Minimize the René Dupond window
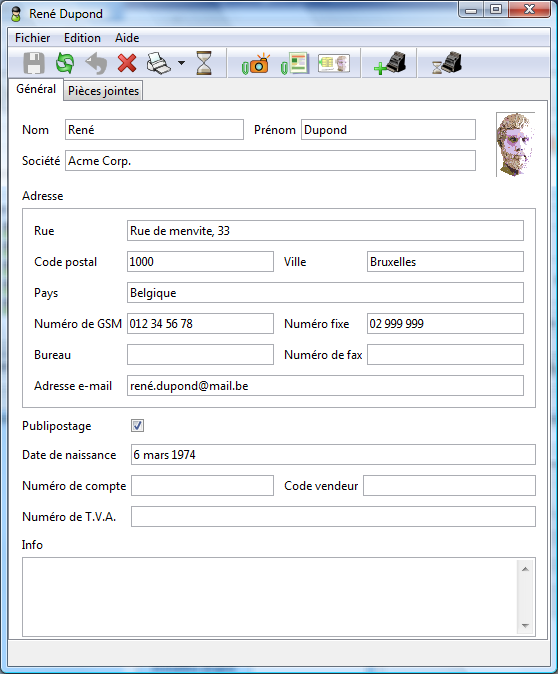This screenshot has width=558, height=674. [471, 10]
